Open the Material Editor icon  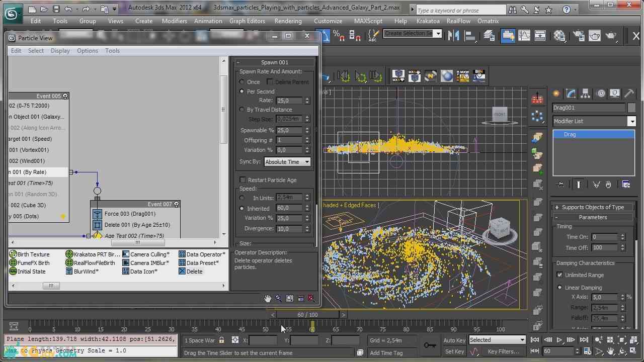point(559,36)
